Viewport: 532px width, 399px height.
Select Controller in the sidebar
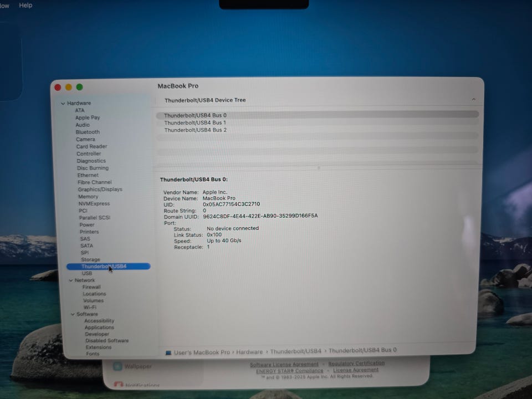coord(89,154)
